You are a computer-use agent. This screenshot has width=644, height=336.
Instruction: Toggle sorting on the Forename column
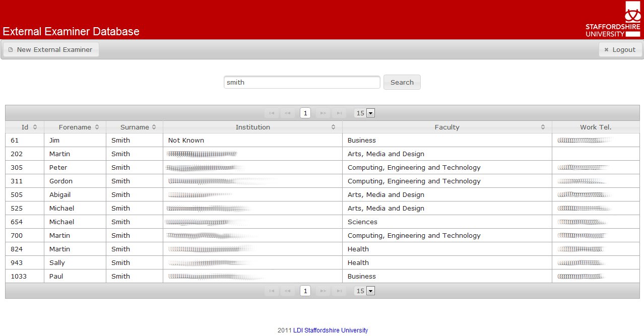[75, 127]
